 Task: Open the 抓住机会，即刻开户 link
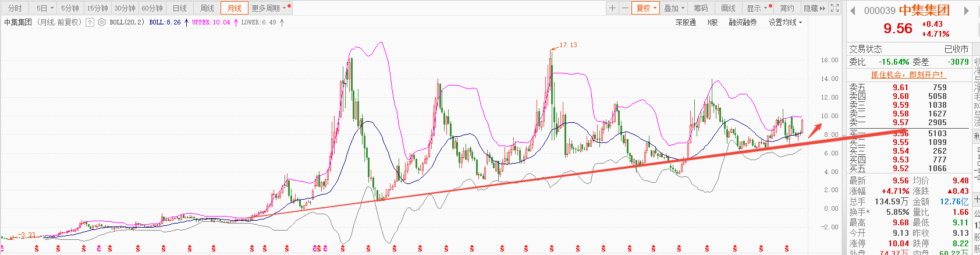tap(908, 75)
